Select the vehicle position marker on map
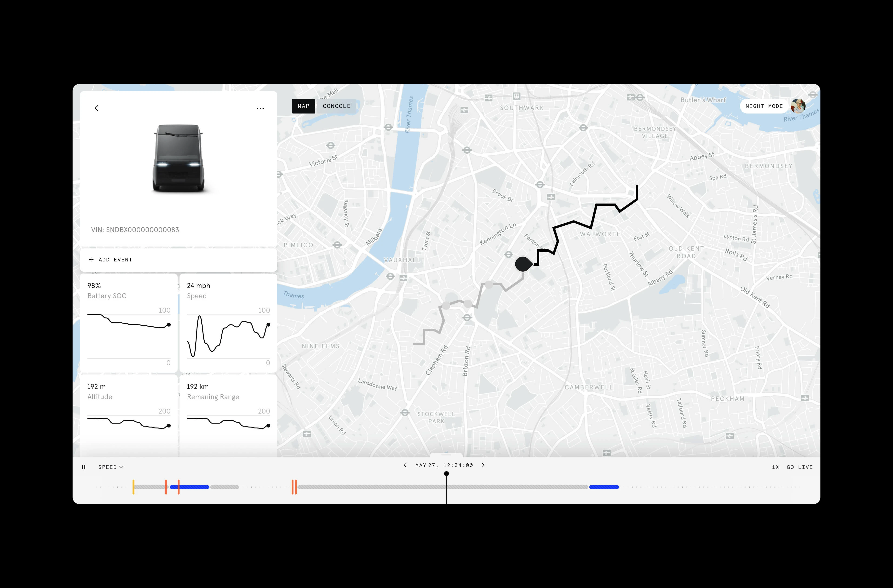Image resolution: width=893 pixels, height=588 pixels. (523, 264)
